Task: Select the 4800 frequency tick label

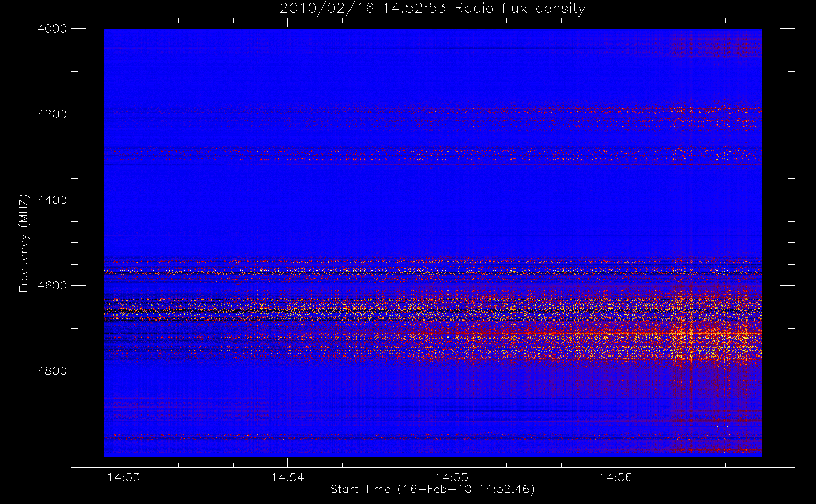Action: coord(52,371)
